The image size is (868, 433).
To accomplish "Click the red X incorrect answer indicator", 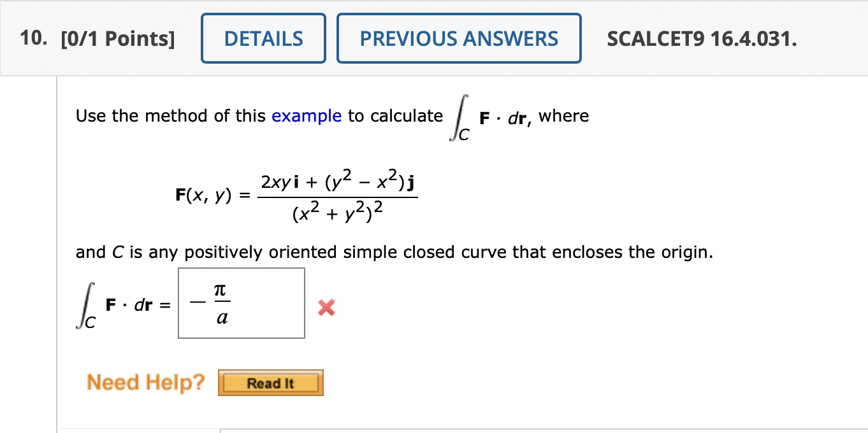I will (x=326, y=308).
